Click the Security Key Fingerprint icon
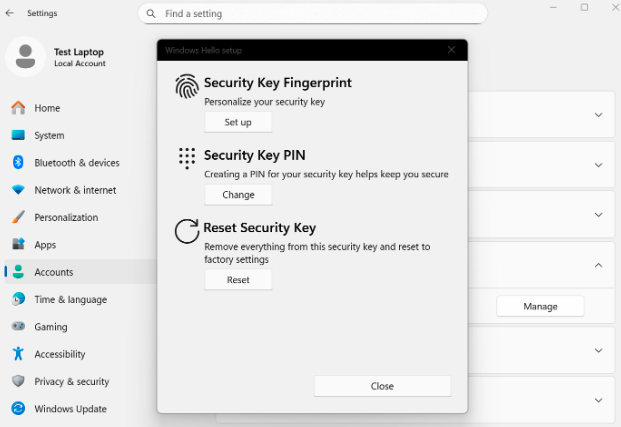 tap(187, 87)
